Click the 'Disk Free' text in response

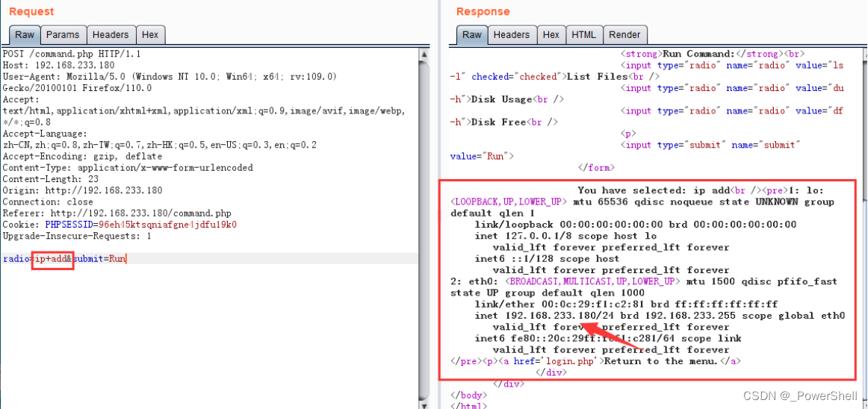click(499, 122)
